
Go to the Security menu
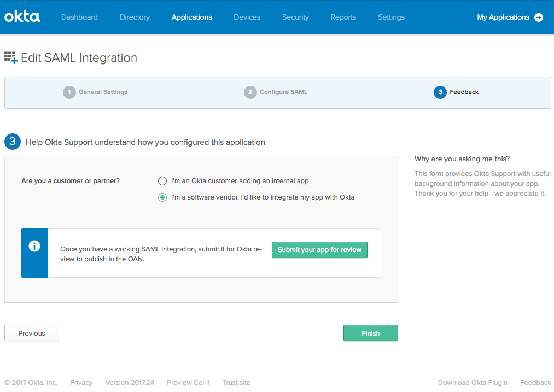click(295, 17)
